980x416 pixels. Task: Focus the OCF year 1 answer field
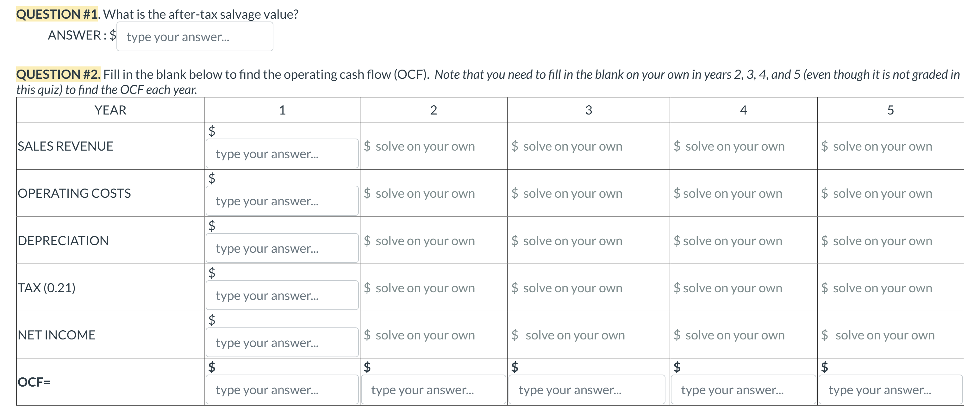tap(282, 390)
